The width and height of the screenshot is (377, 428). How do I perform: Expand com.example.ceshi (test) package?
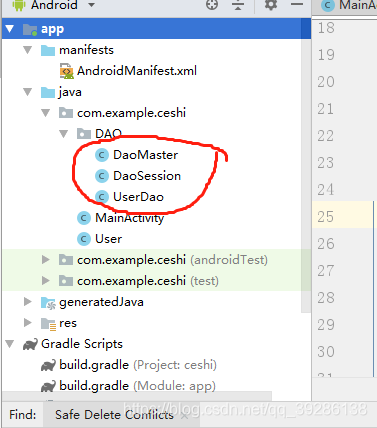(x=46, y=281)
